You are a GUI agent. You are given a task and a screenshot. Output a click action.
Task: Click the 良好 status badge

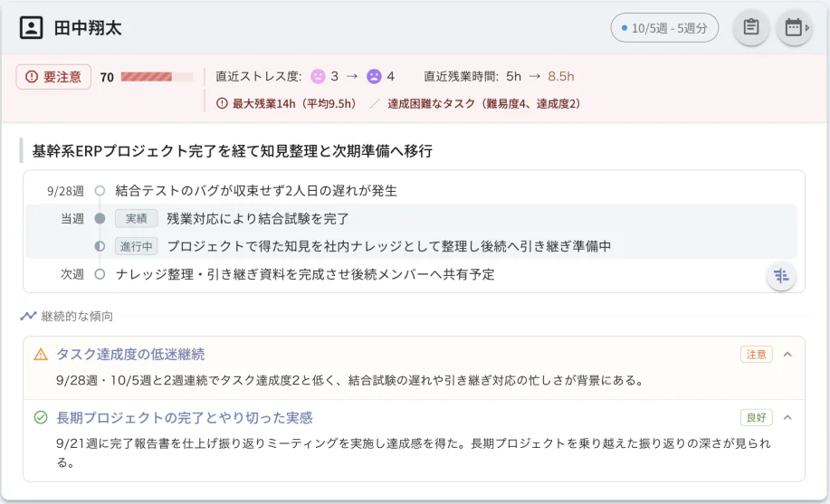(x=756, y=418)
